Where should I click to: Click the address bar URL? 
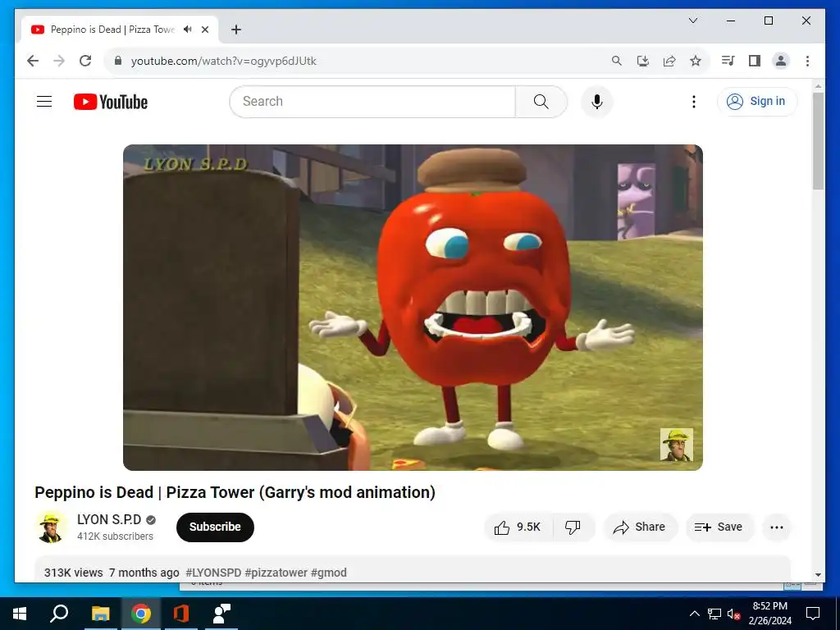coord(223,61)
